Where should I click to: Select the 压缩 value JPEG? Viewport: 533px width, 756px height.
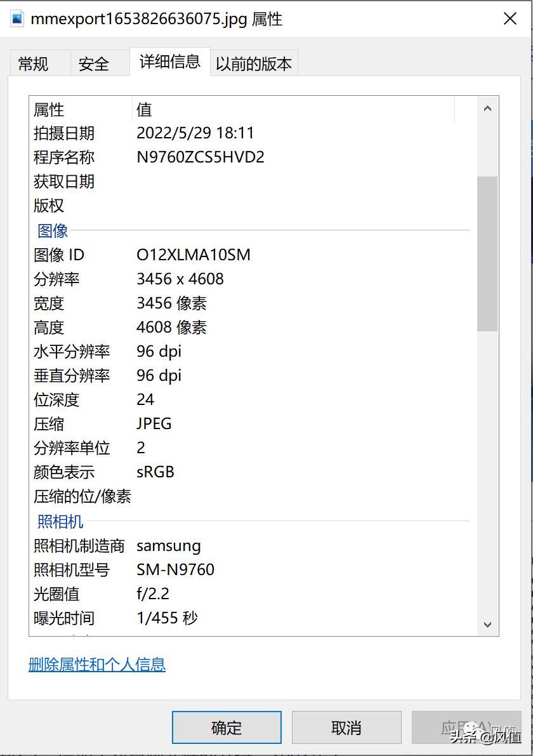154,424
